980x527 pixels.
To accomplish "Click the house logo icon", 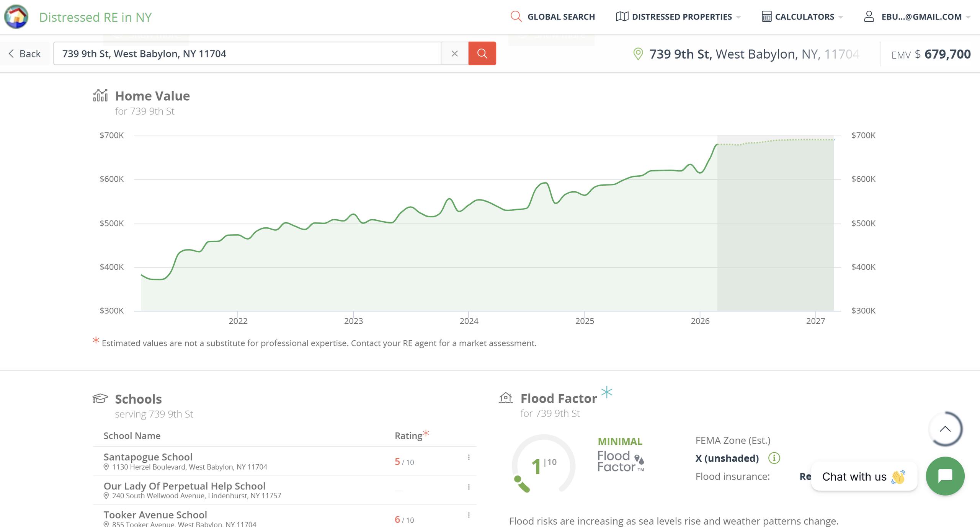I will [16, 17].
